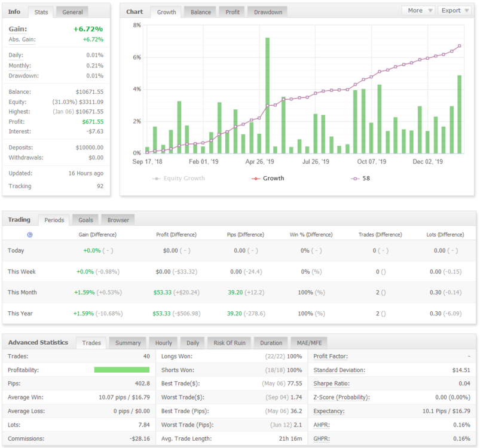Switch to the General tab
Image resolution: width=480 pixels, height=448 pixels.
coord(72,12)
